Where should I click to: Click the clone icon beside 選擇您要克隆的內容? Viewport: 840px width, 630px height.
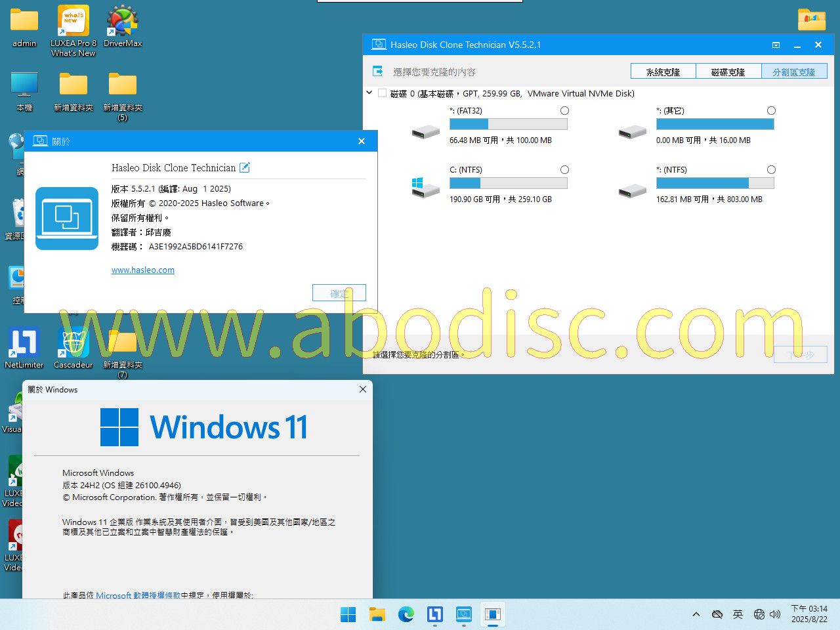coord(378,71)
